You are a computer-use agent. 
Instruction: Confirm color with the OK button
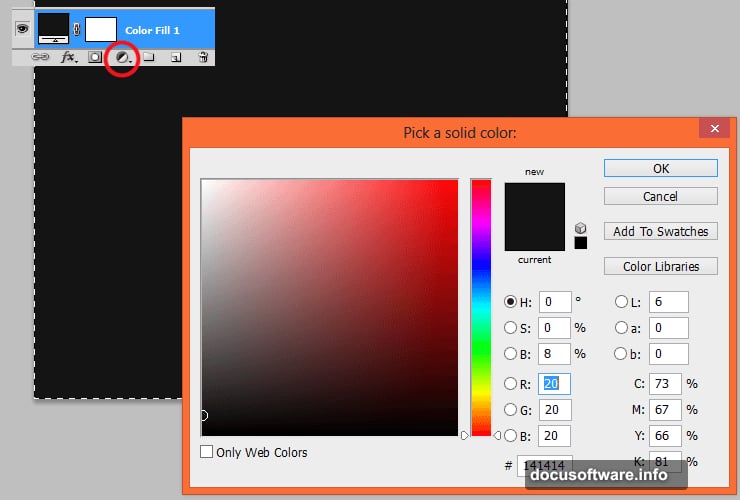pos(661,169)
